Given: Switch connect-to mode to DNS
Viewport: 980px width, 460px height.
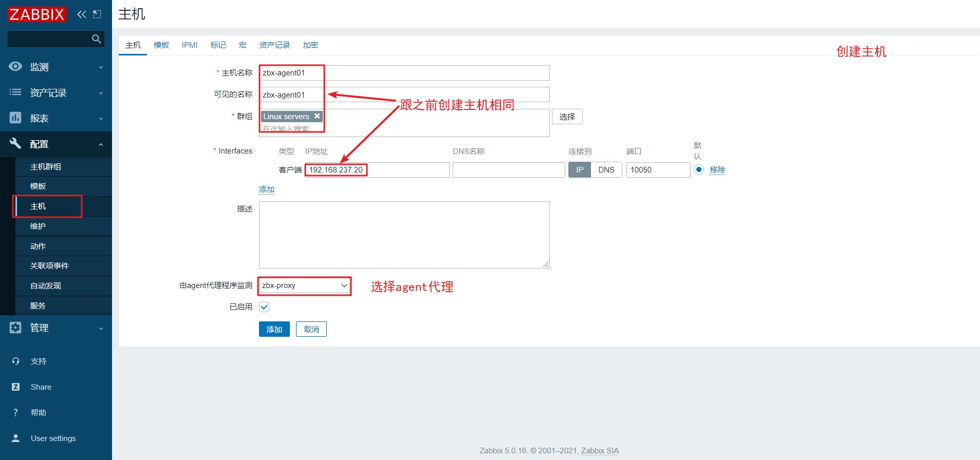Looking at the screenshot, I should (606, 170).
